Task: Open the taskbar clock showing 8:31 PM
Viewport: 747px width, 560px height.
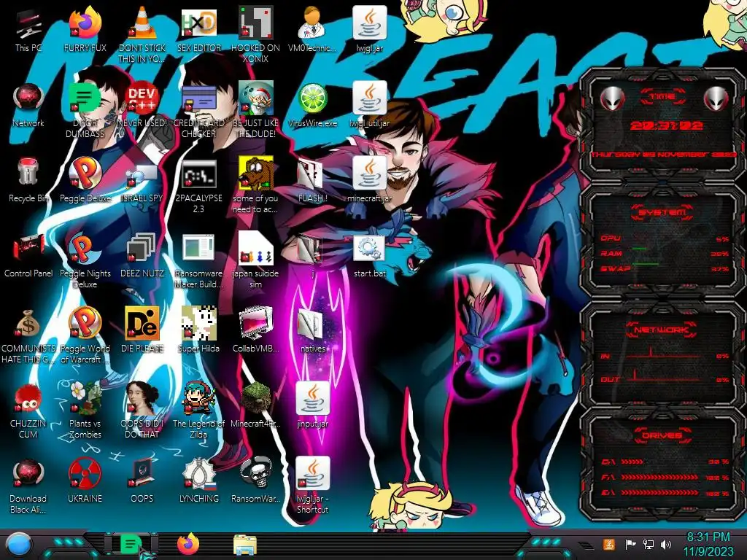Action: pyautogui.click(x=708, y=544)
